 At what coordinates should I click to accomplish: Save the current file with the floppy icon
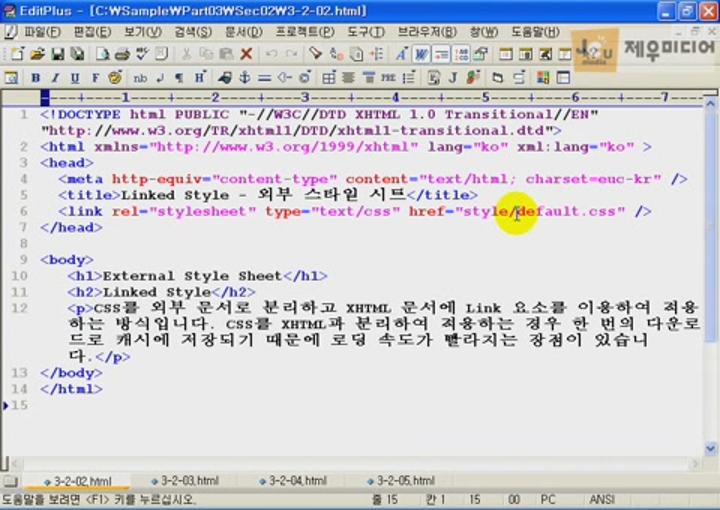point(58,54)
